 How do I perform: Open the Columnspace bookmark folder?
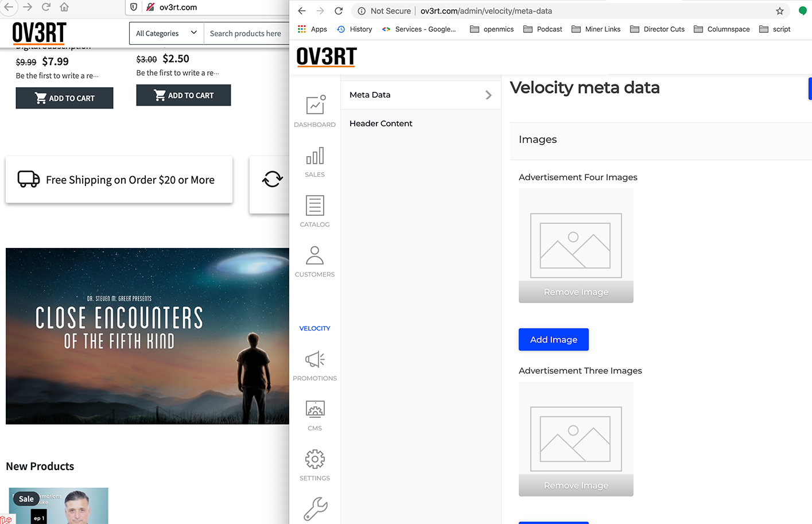pyautogui.click(x=722, y=29)
